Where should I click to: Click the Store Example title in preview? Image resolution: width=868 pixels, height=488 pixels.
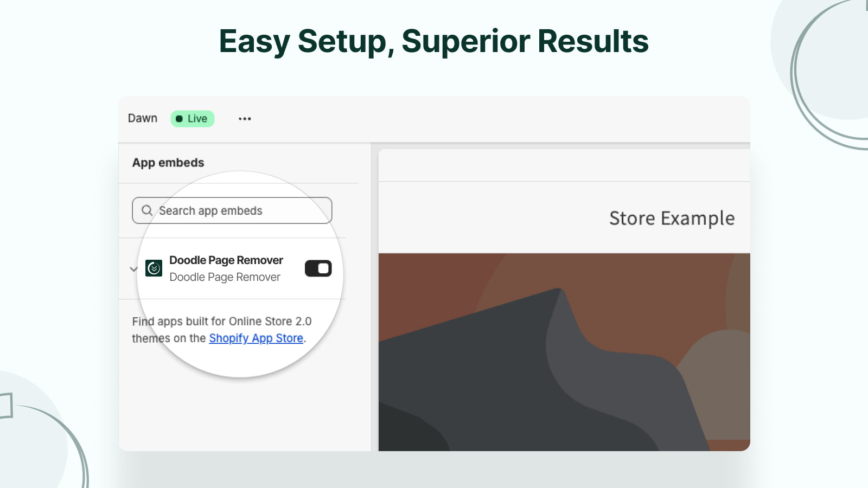click(672, 218)
